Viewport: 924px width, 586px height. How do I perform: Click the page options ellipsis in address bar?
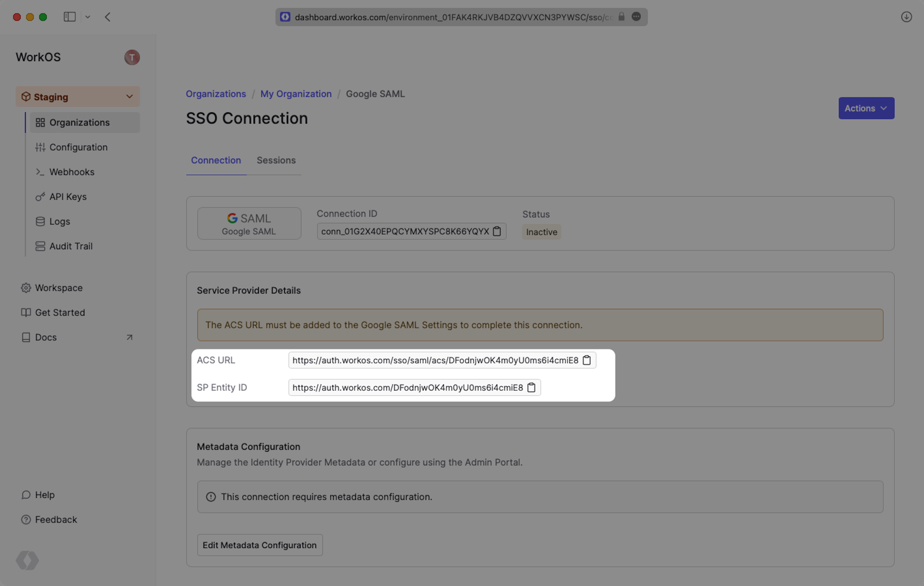pyautogui.click(x=636, y=17)
